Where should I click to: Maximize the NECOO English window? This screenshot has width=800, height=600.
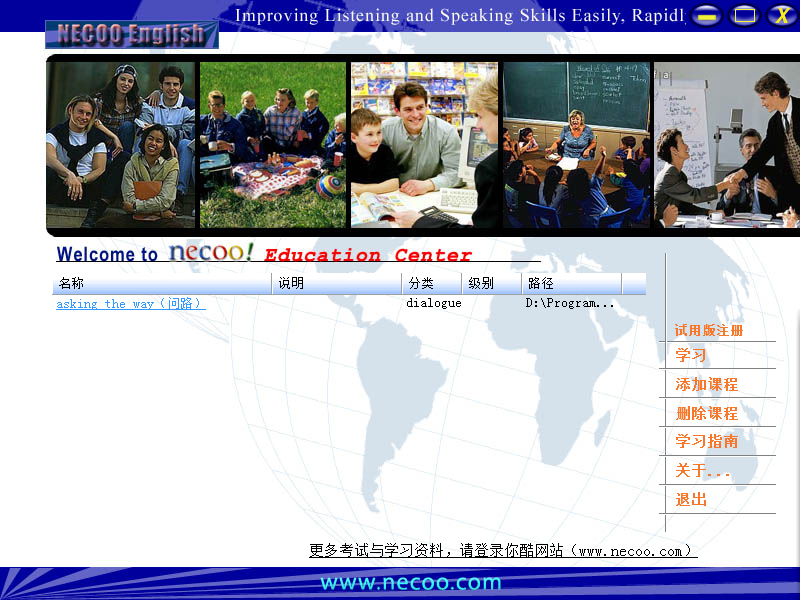click(x=744, y=15)
